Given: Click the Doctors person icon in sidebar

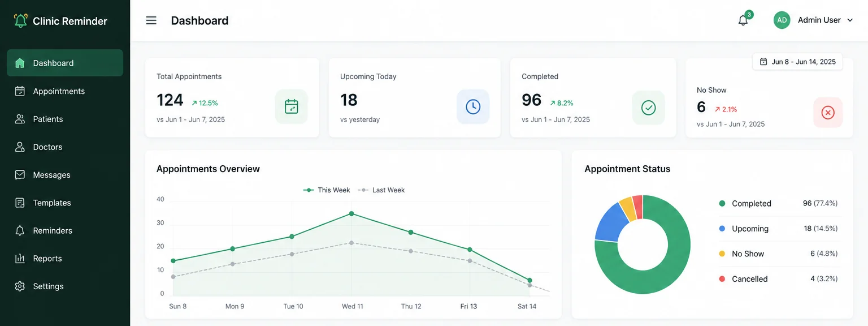Looking at the screenshot, I should click(20, 147).
